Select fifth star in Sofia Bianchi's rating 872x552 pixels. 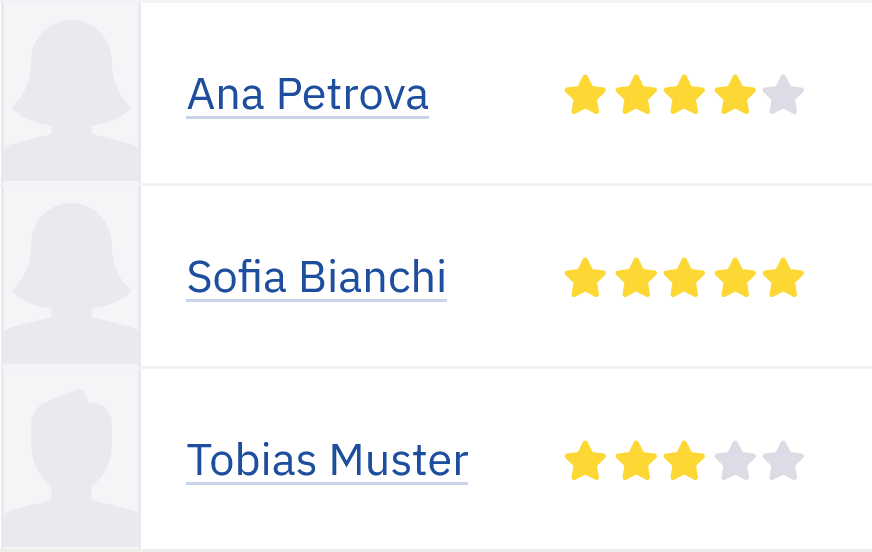click(x=783, y=277)
